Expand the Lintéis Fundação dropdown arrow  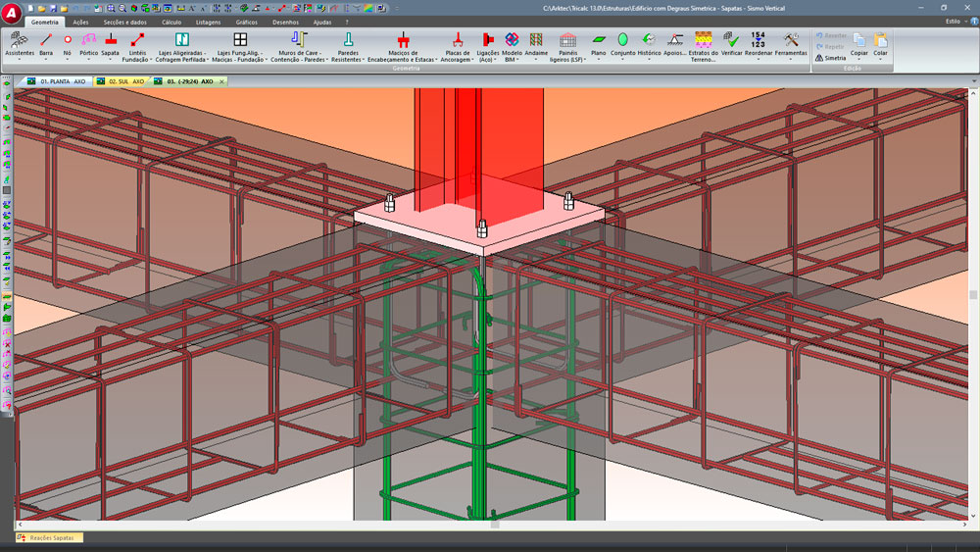pos(151,60)
